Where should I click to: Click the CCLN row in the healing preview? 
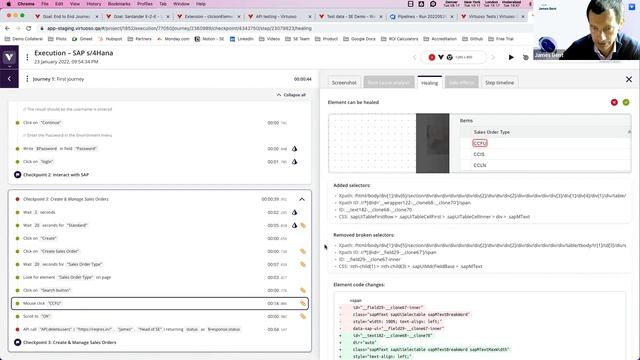480,165
